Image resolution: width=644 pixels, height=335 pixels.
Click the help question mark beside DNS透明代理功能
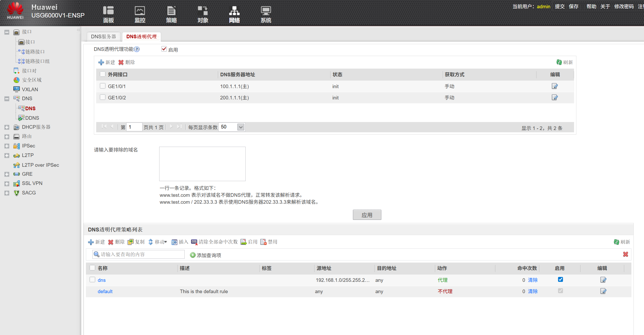pyautogui.click(x=137, y=49)
